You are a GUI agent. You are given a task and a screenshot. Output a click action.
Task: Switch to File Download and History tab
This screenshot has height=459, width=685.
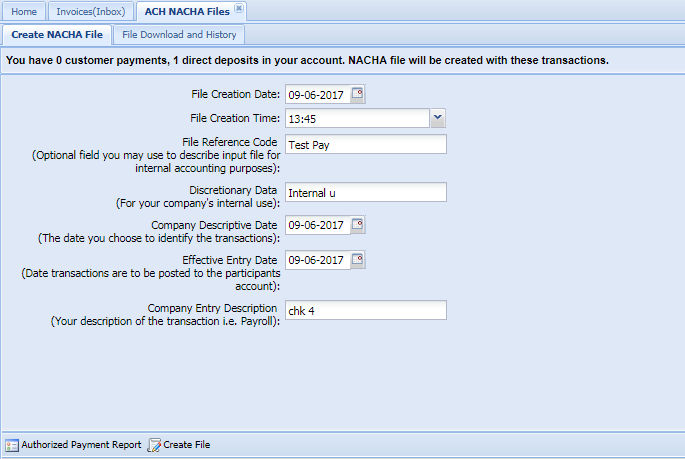coord(179,35)
